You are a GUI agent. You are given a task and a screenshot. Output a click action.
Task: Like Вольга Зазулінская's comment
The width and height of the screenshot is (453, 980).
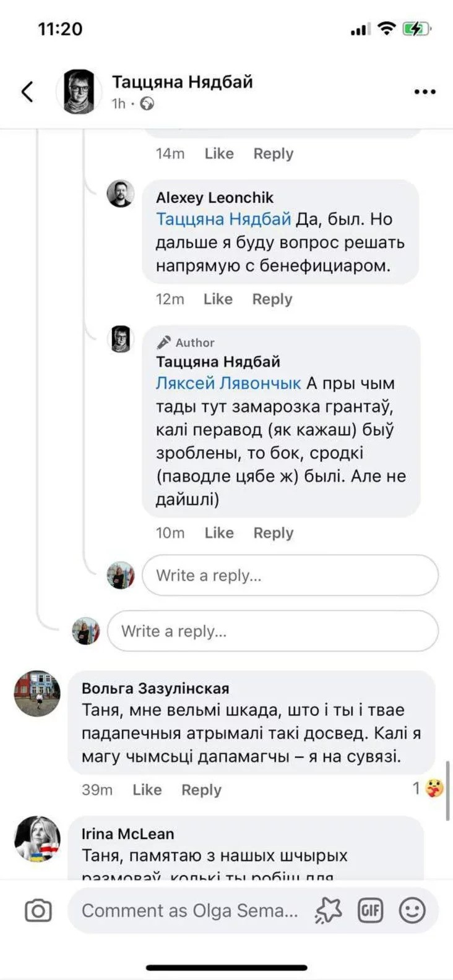click(x=147, y=790)
